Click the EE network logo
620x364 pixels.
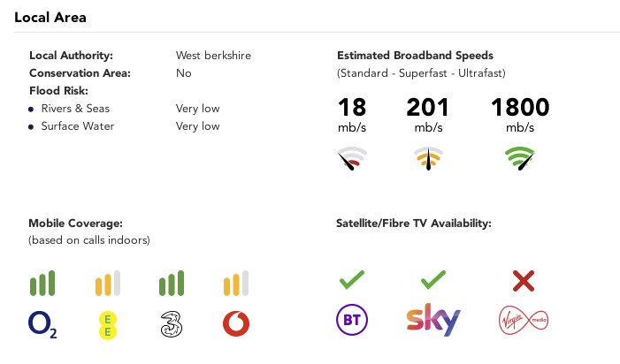[x=108, y=325]
